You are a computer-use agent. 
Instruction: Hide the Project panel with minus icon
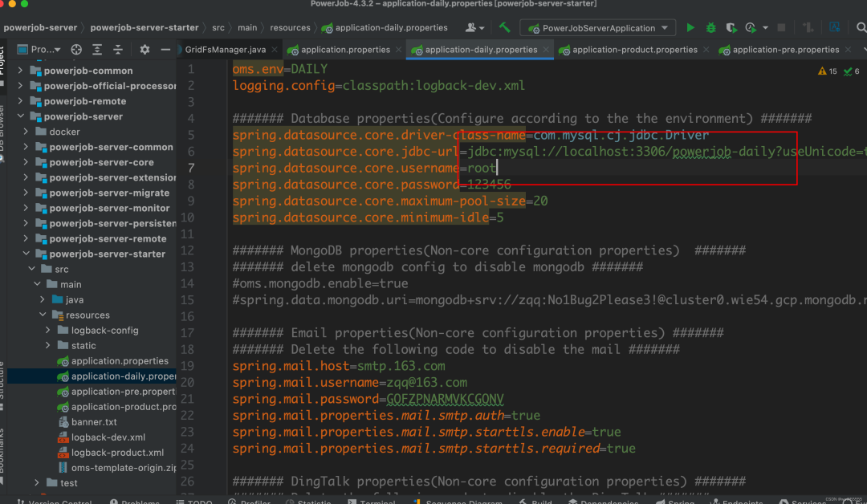point(165,50)
